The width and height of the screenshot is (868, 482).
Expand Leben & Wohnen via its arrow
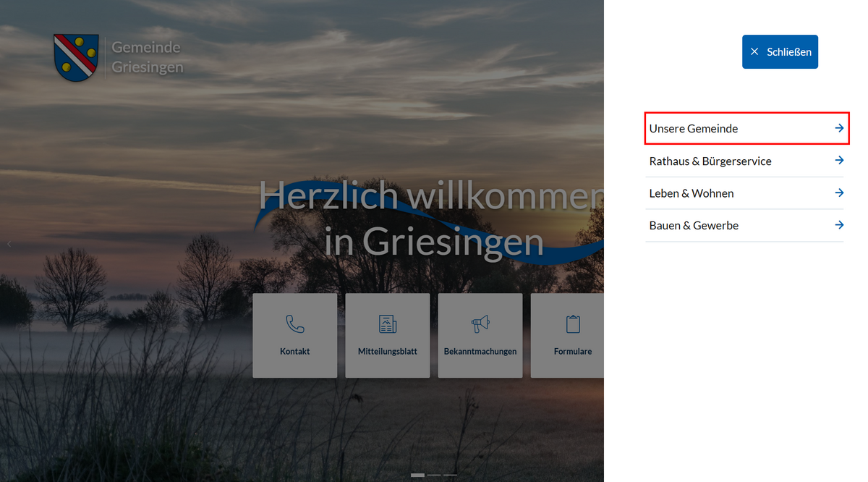click(839, 193)
